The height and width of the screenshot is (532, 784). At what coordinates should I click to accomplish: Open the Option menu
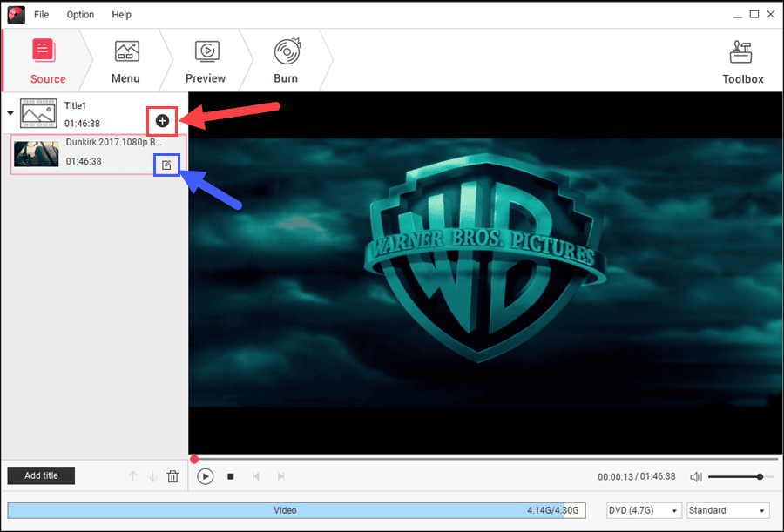[x=80, y=15]
